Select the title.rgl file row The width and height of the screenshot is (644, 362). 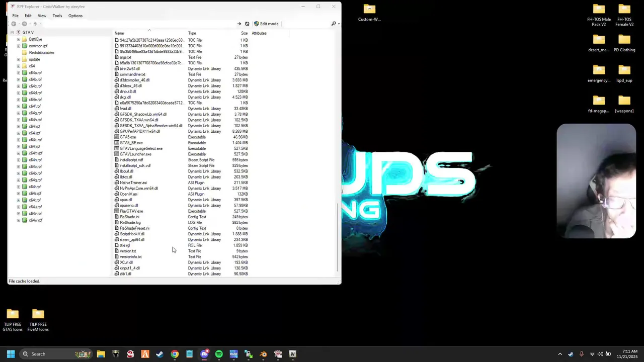[181, 245]
